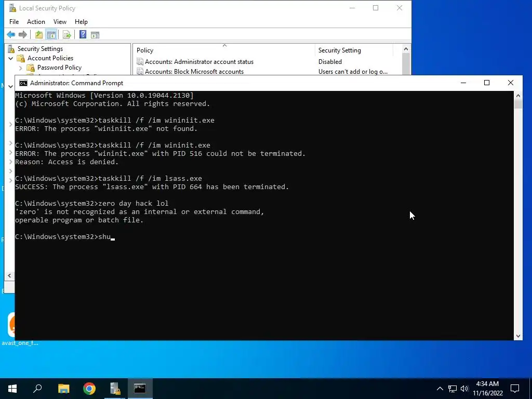Maximize the Command Prompt window

pyautogui.click(x=487, y=83)
